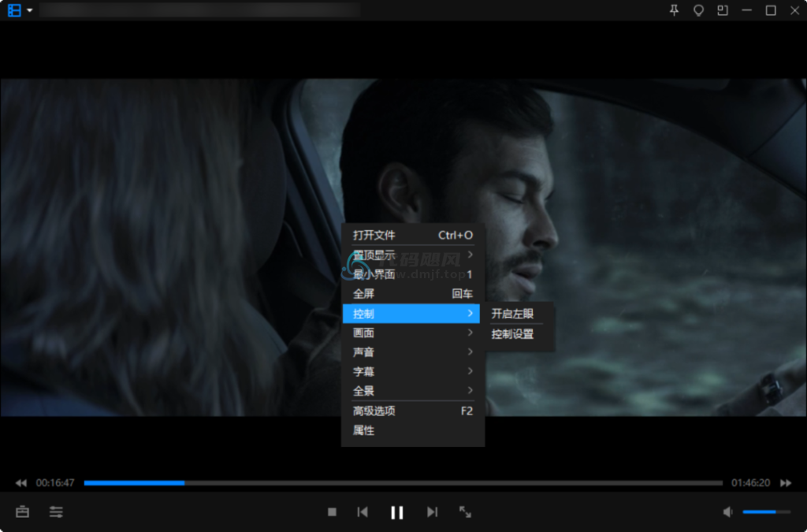Open 控制设置 in the submenu

[519, 334]
